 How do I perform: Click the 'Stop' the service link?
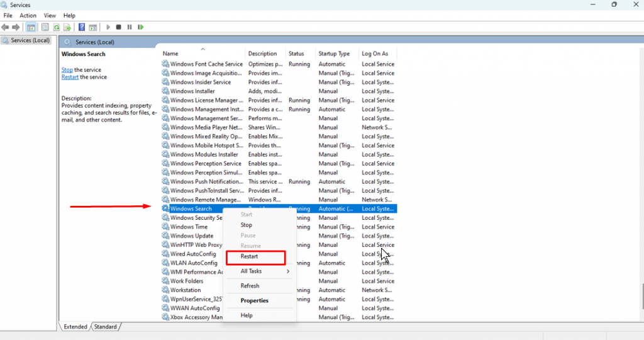67,70
